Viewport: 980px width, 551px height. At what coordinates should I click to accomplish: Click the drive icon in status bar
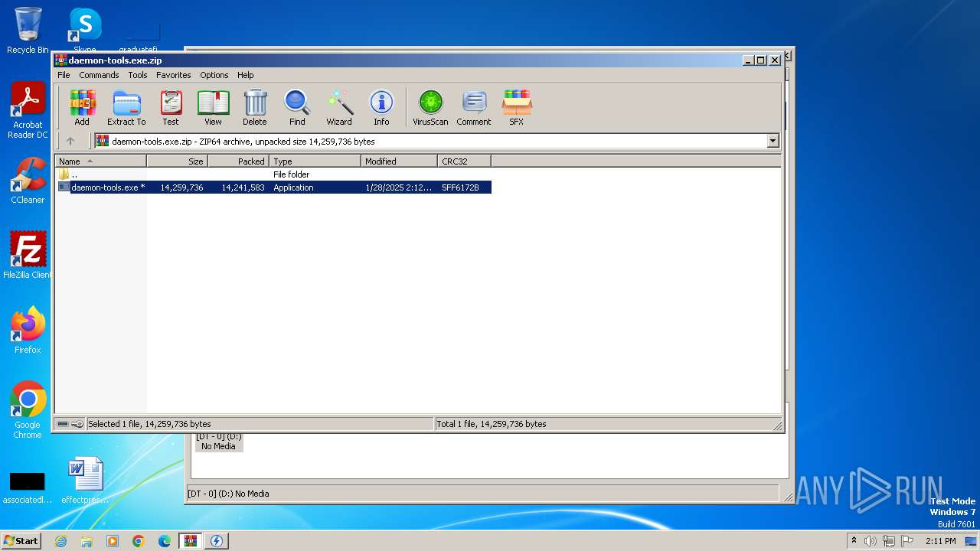(x=63, y=424)
